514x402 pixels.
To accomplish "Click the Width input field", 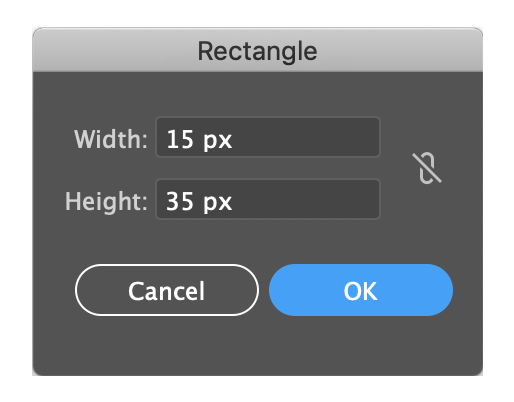I will click(x=268, y=137).
